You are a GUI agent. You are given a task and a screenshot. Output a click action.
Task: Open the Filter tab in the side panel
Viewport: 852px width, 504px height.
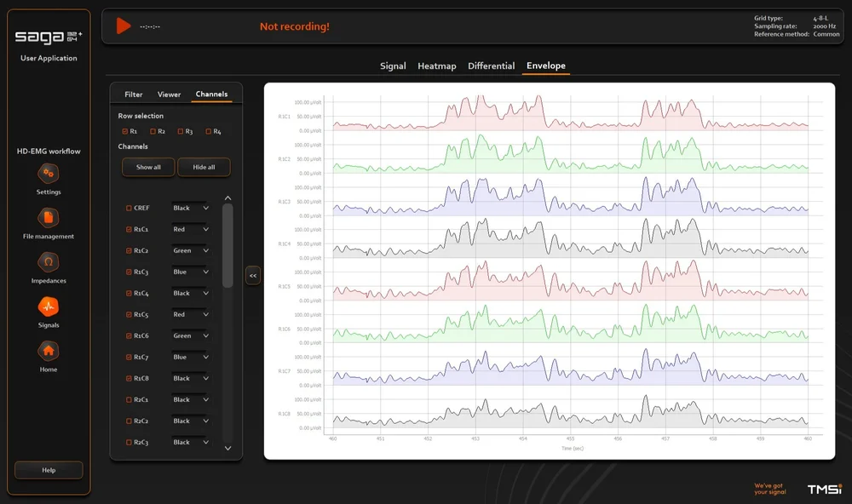(x=133, y=94)
